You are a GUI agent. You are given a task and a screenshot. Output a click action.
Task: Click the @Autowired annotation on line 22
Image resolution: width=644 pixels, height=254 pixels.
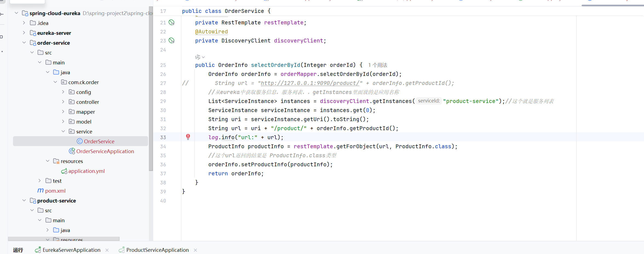pyautogui.click(x=211, y=32)
